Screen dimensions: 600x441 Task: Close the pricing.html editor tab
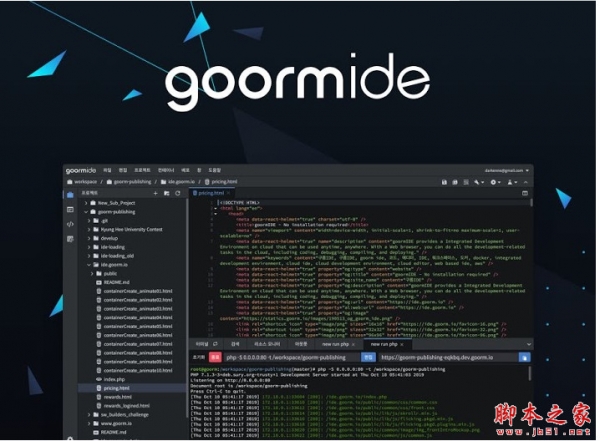229,193
